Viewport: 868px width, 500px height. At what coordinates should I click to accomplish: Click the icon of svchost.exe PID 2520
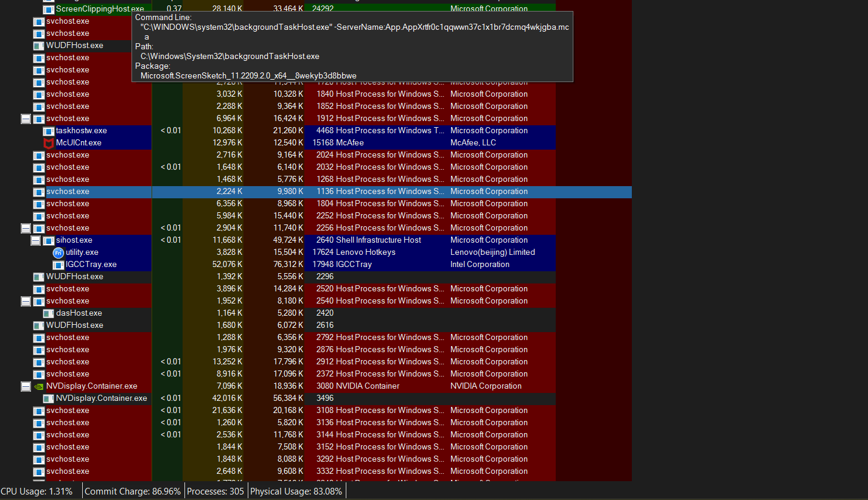coord(39,289)
